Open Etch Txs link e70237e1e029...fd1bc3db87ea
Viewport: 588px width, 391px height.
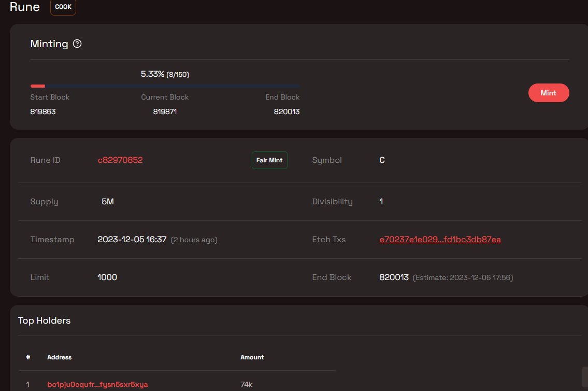coord(440,240)
